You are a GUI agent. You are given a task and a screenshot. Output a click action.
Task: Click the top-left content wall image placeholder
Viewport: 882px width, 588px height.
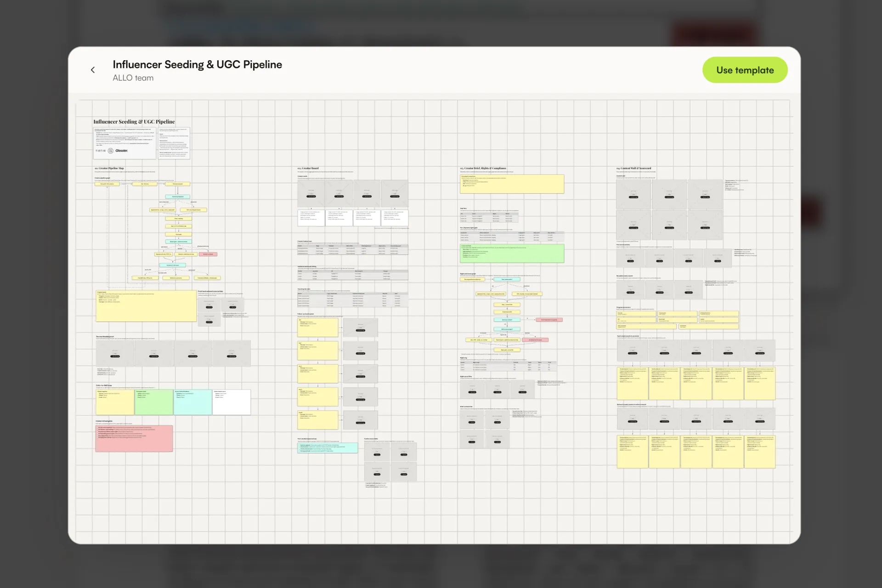(x=633, y=194)
